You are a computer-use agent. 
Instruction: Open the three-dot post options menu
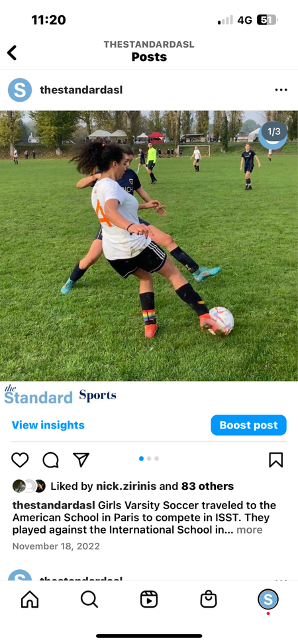pos(281,90)
